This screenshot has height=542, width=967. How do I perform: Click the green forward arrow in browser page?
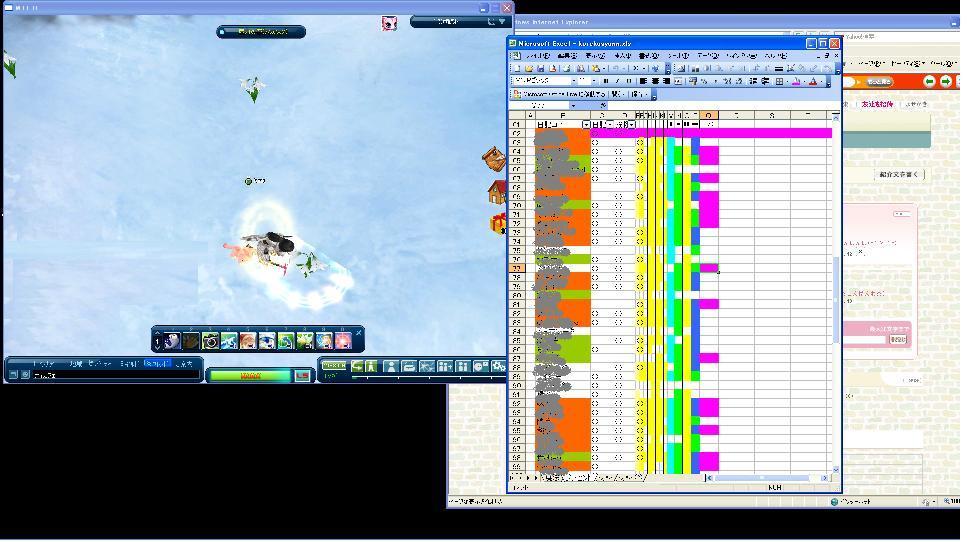946,81
